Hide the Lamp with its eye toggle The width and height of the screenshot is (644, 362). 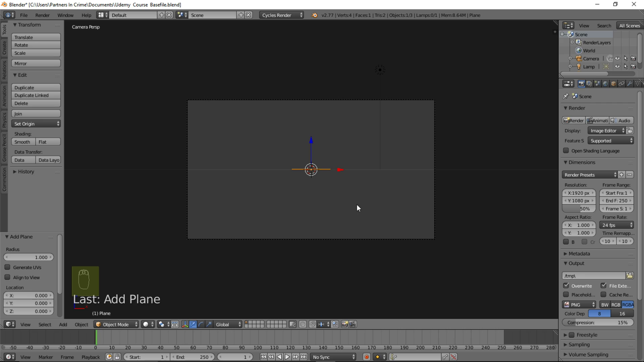coord(618,66)
